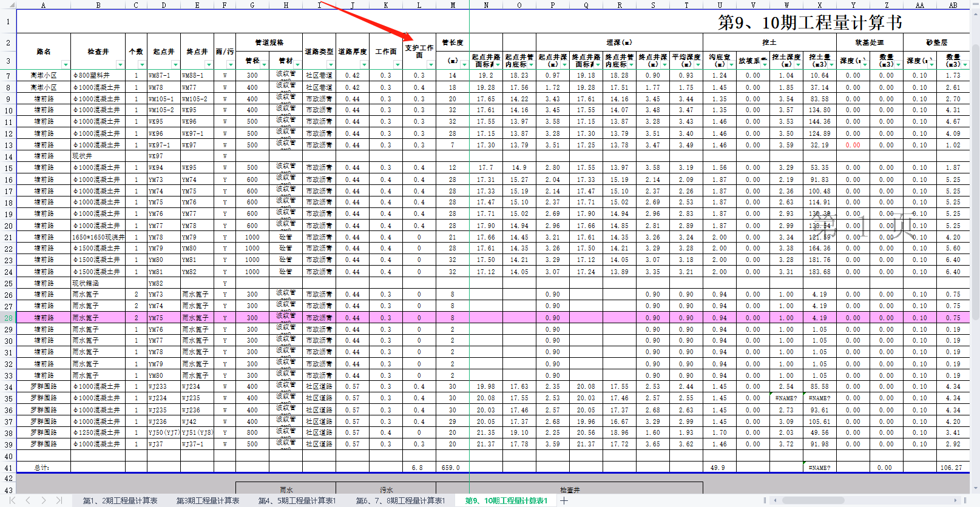Open the 平均深度 column filter dropdown
This screenshot has width=980, height=507.
click(698, 64)
